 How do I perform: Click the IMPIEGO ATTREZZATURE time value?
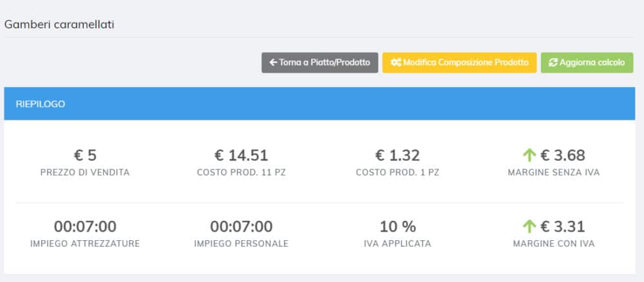click(x=85, y=227)
